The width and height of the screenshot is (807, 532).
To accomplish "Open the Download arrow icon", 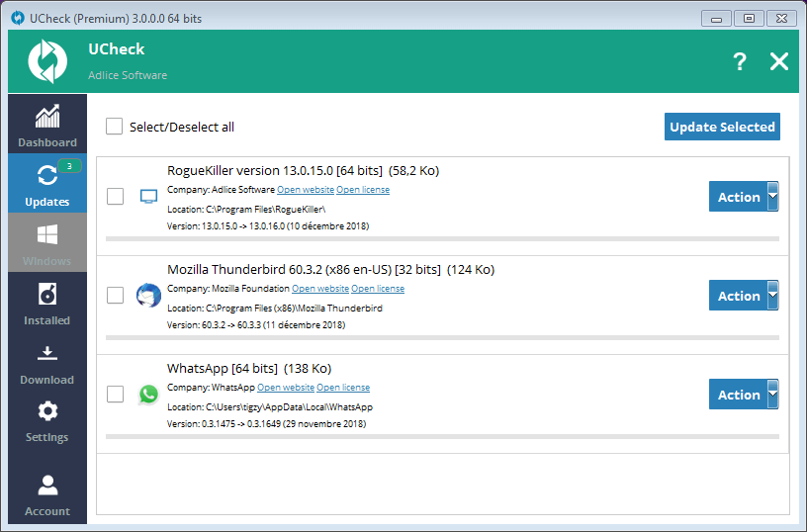I will click(46, 353).
